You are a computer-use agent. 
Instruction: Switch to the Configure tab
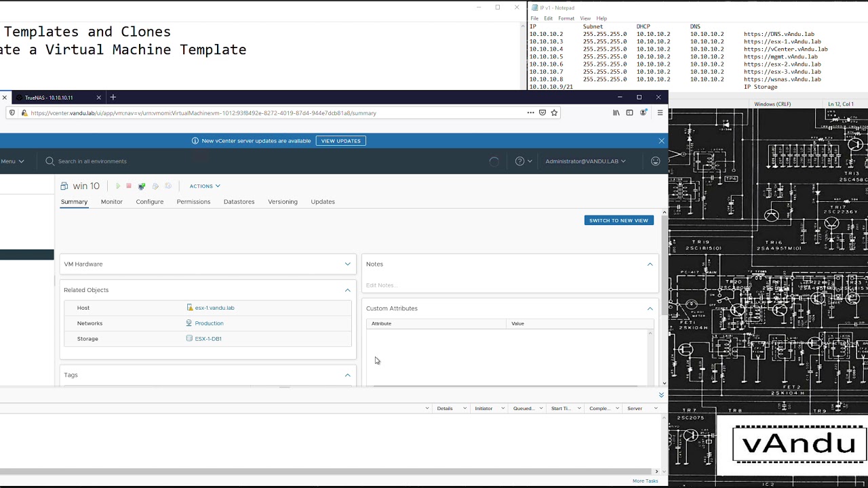(149, 201)
